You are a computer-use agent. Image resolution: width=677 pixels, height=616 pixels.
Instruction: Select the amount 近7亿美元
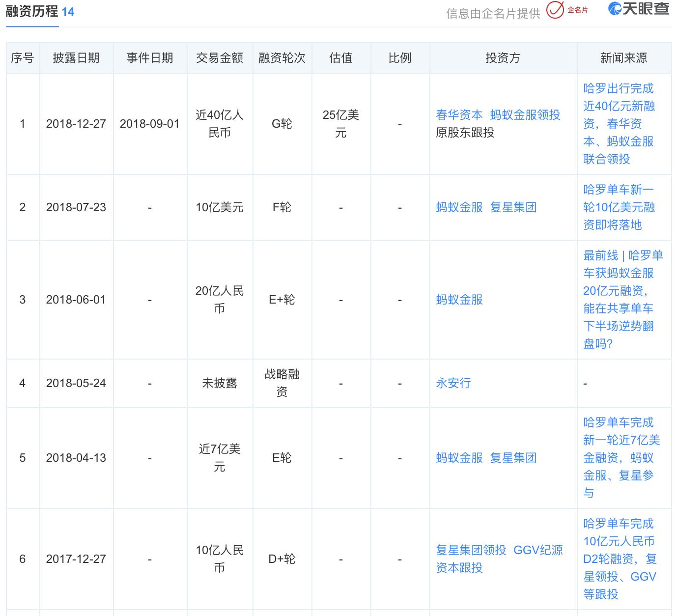coord(220,458)
